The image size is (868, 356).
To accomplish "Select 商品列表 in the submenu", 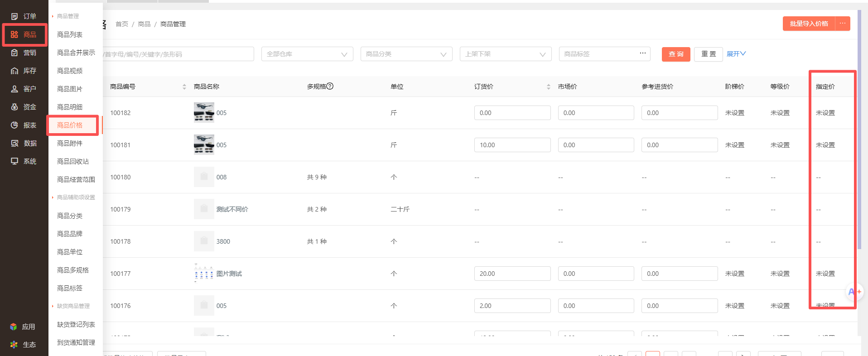I will [x=70, y=34].
